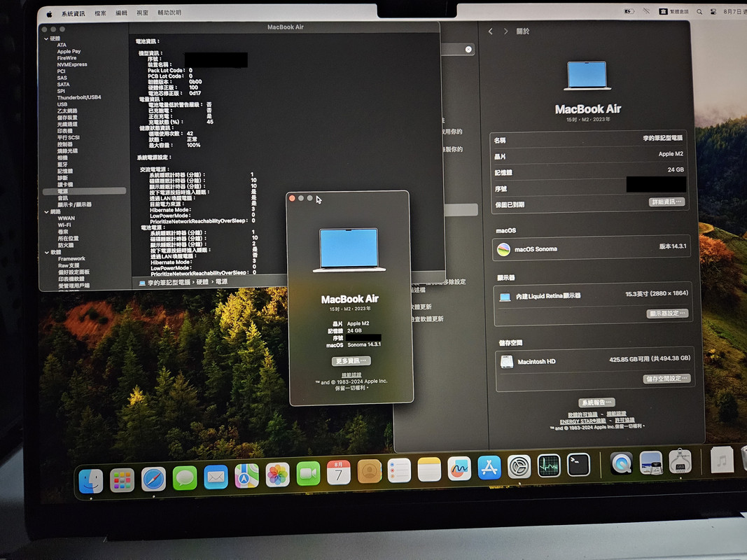Click the macOS Sonoma row

pos(591,248)
